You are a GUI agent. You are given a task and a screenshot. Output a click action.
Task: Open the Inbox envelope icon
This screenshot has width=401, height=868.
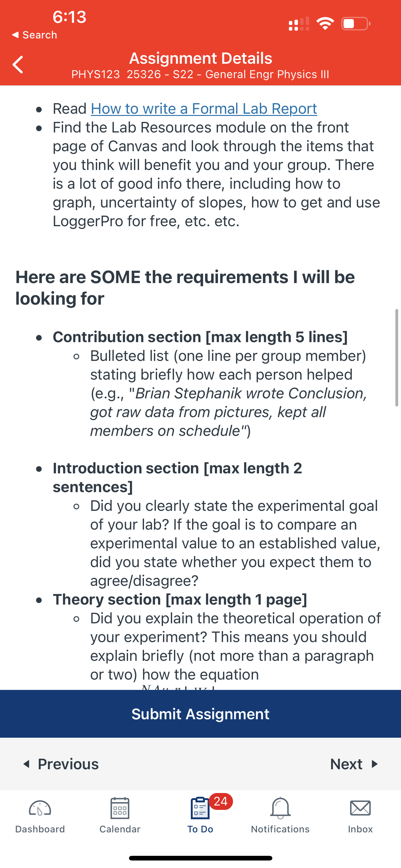click(360, 808)
